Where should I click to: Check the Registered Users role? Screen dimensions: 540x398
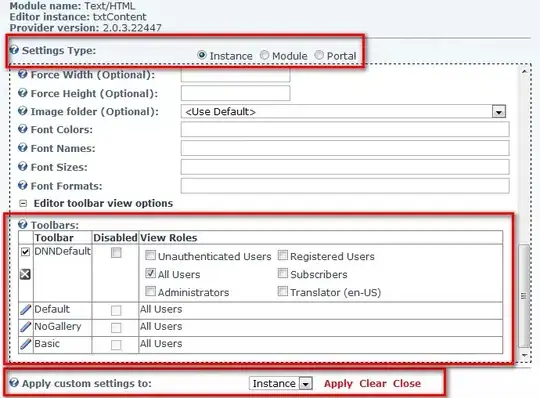[283, 255]
